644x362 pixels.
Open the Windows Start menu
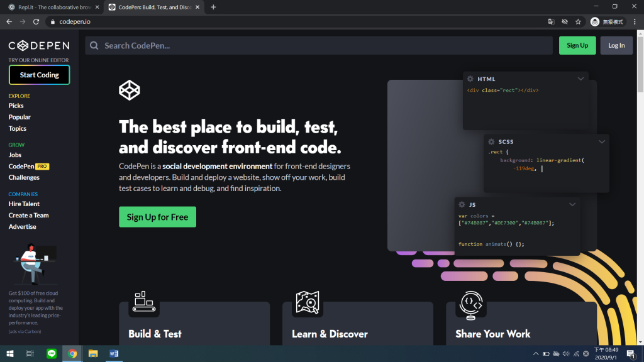click(10, 353)
